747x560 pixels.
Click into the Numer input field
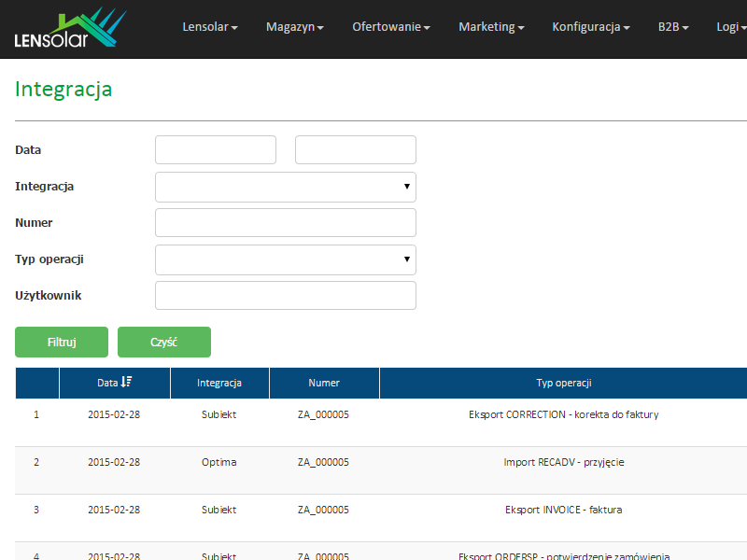285,223
